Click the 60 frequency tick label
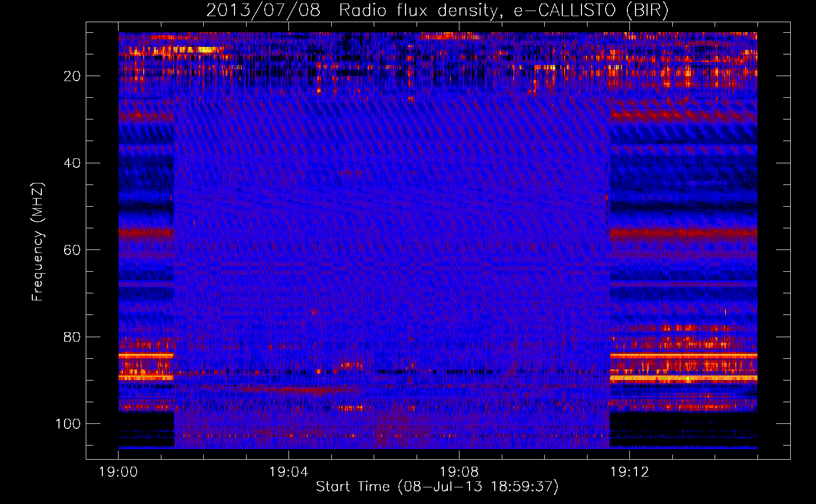Viewport: 816px width, 504px height. pos(73,250)
